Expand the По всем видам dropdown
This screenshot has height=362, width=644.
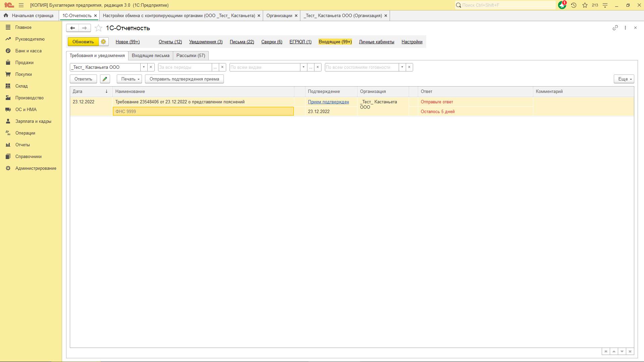point(303,67)
